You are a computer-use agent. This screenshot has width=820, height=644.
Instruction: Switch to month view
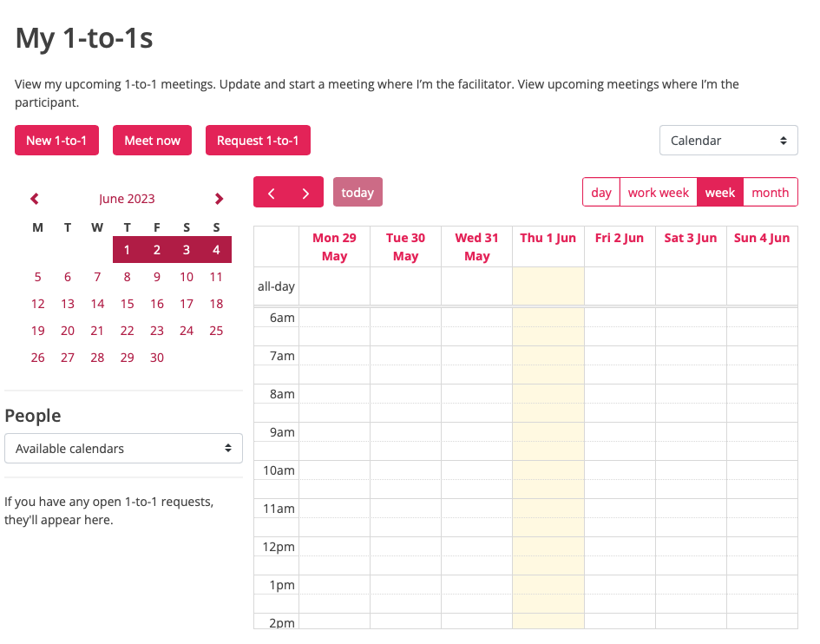click(770, 193)
